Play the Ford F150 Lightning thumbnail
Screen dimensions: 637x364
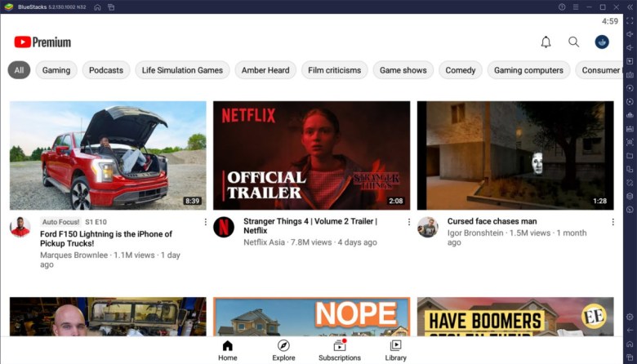108,155
